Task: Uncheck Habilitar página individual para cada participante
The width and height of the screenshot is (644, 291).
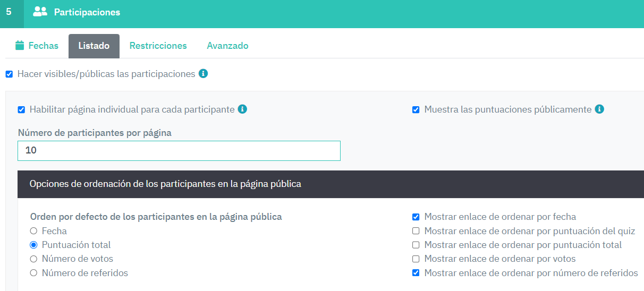Action: pos(21,110)
